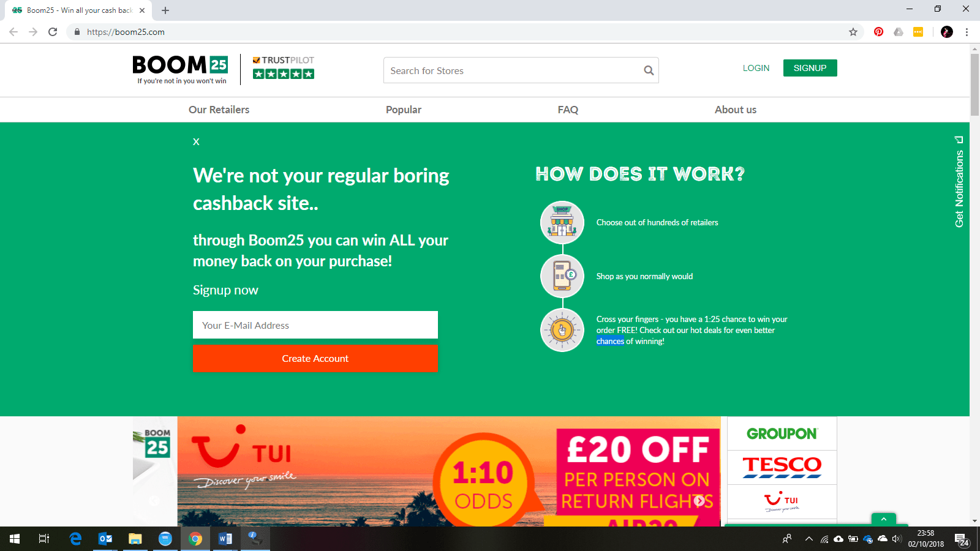Viewport: 980px width, 551px height.
Task: Click the orange Create Account button
Action: tap(315, 359)
